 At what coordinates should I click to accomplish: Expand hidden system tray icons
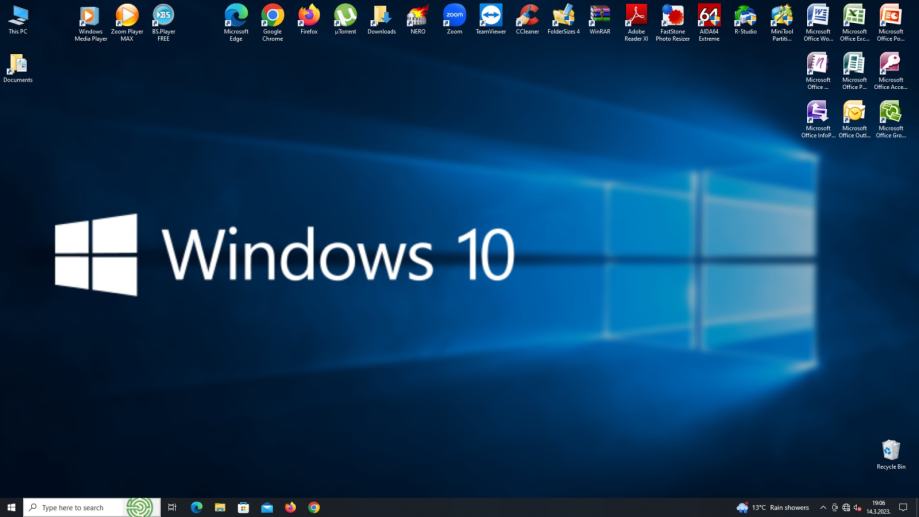[x=823, y=508]
